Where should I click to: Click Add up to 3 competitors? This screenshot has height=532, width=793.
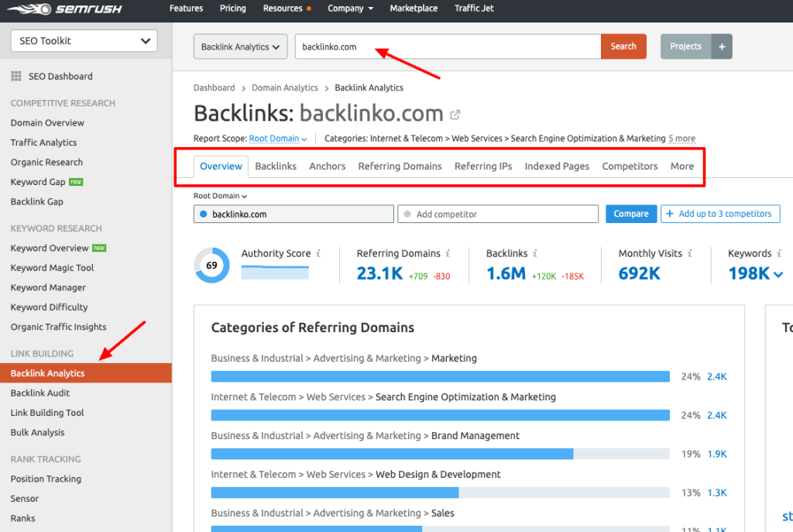(x=720, y=214)
